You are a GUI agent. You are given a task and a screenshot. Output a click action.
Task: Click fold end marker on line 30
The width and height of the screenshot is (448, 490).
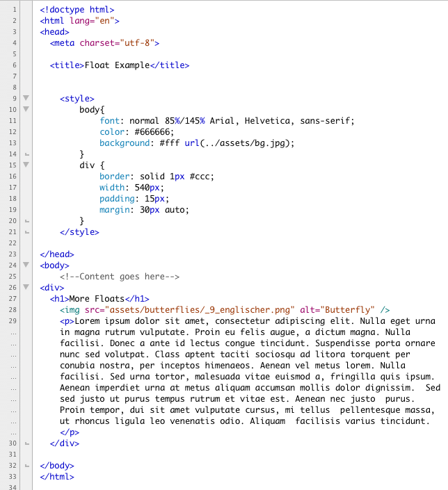click(x=26, y=443)
